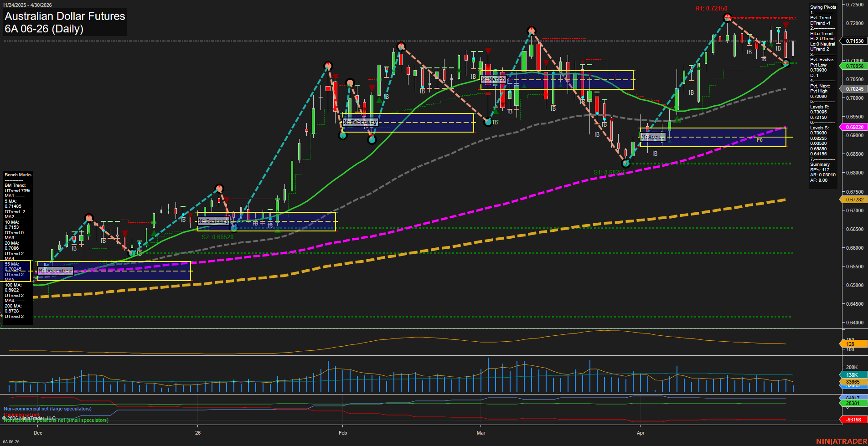
Task: Select the 6A 06-26 tab at bottom left
Action: [10, 441]
